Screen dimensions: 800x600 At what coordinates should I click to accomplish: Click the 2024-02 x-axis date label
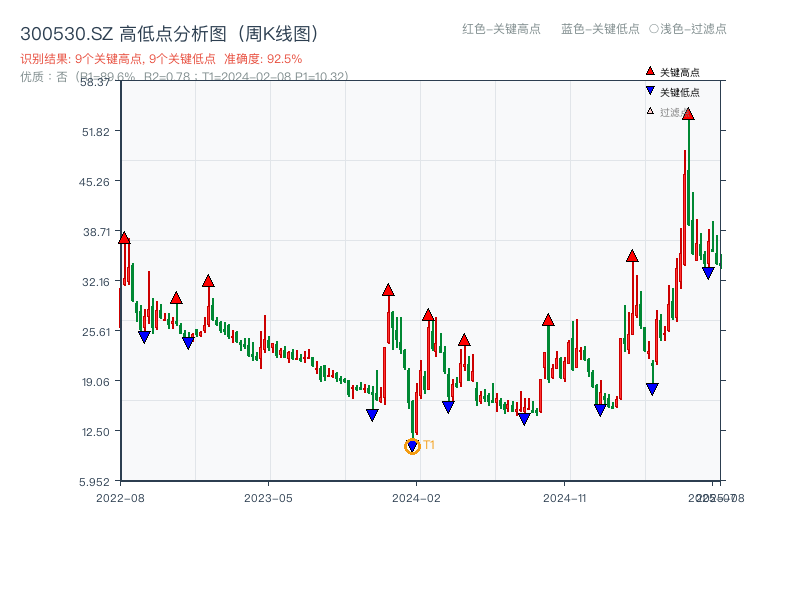click(x=416, y=498)
